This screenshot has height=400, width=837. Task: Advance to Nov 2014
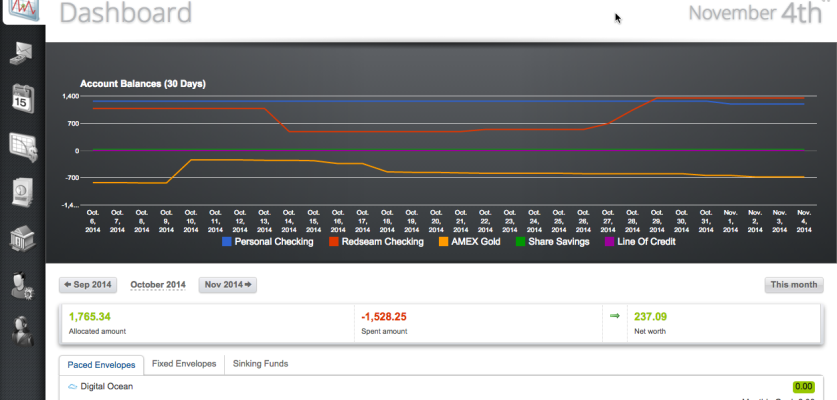(x=227, y=285)
